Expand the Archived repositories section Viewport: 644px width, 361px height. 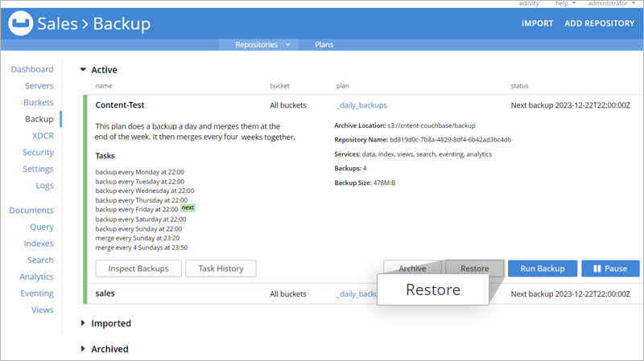(83, 349)
